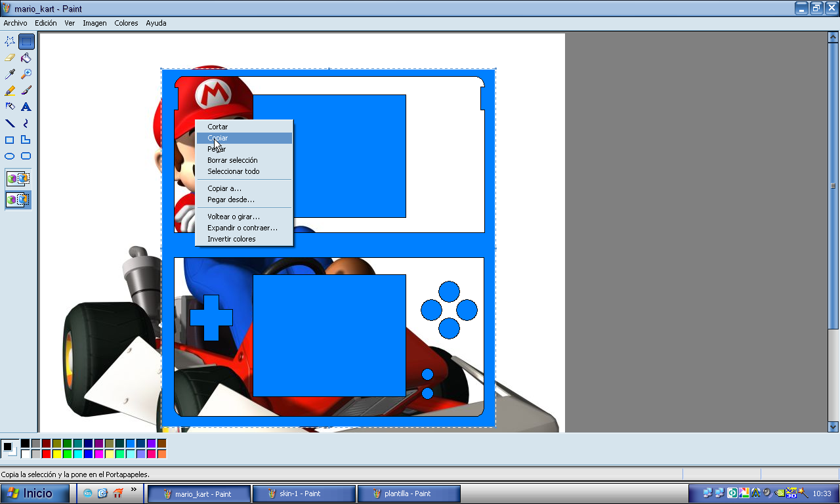Pick the yellow palette color
The width and height of the screenshot is (840, 504).
point(57,454)
